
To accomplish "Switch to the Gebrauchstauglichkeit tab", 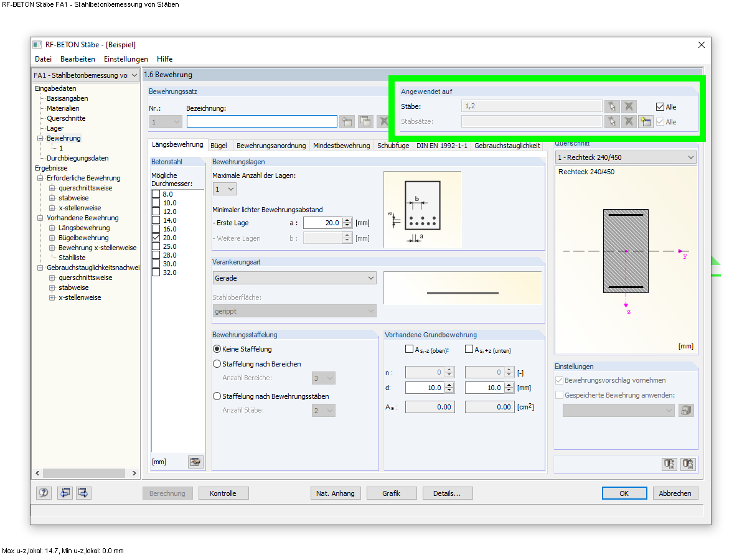I will 507,146.
